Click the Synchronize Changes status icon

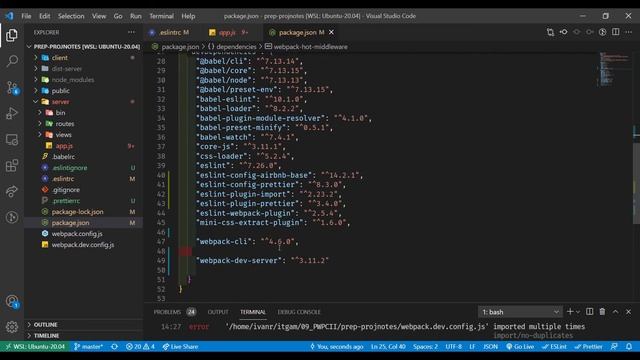pos(114,347)
